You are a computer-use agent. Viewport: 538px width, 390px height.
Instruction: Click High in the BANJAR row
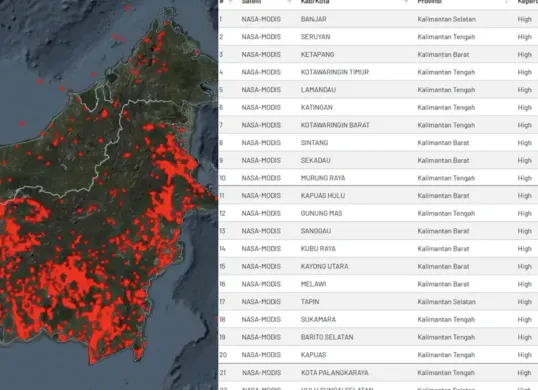[x=525, y=19]
